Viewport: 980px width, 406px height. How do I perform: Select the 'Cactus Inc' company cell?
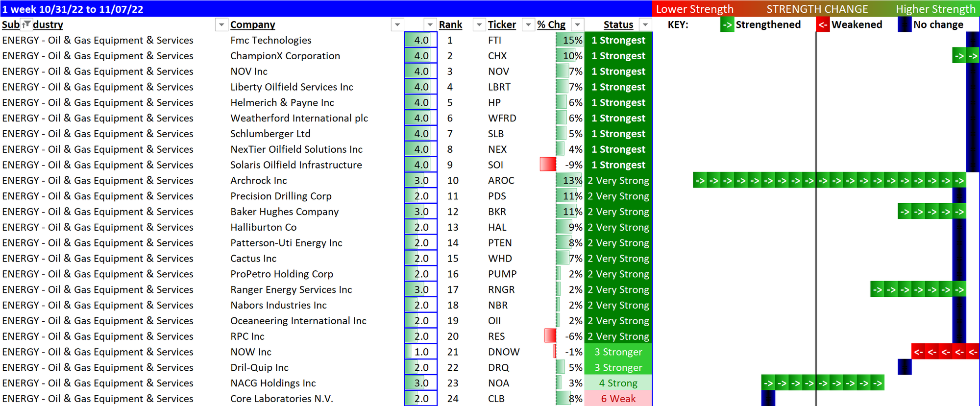tap(253, 259)
